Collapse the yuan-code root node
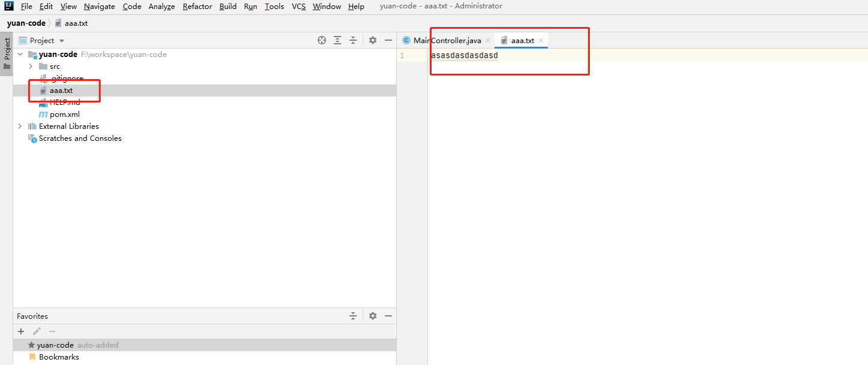 [20, 55]
